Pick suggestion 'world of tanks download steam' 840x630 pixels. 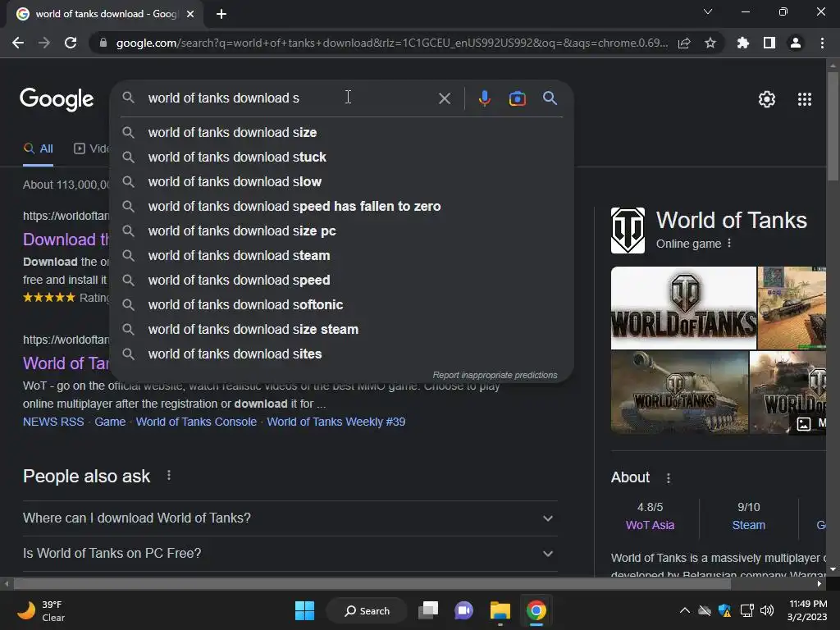click(x=342, y=256)
